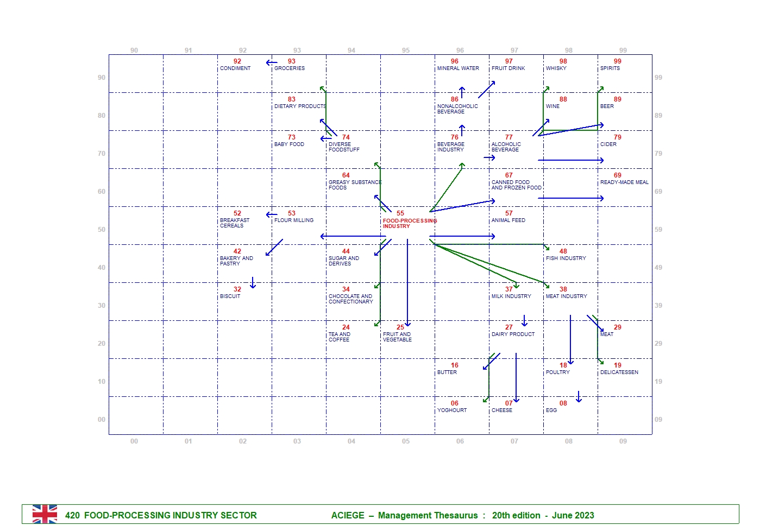Open the Ready-Made Meal node 69
766x532 pixels.
[624, 182]
